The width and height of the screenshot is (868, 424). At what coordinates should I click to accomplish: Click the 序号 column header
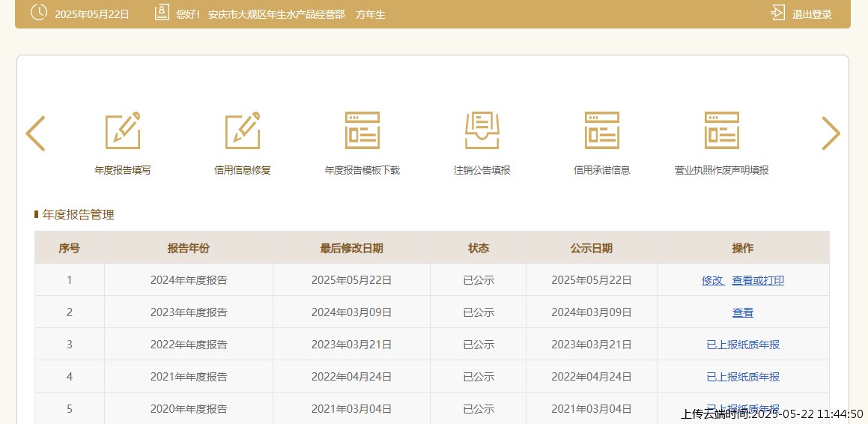[69, 248]
